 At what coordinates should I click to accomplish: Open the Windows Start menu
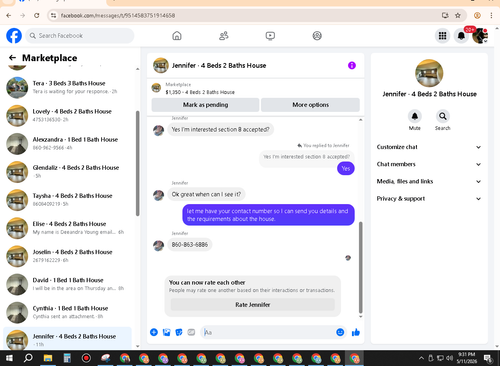(9, 358)
